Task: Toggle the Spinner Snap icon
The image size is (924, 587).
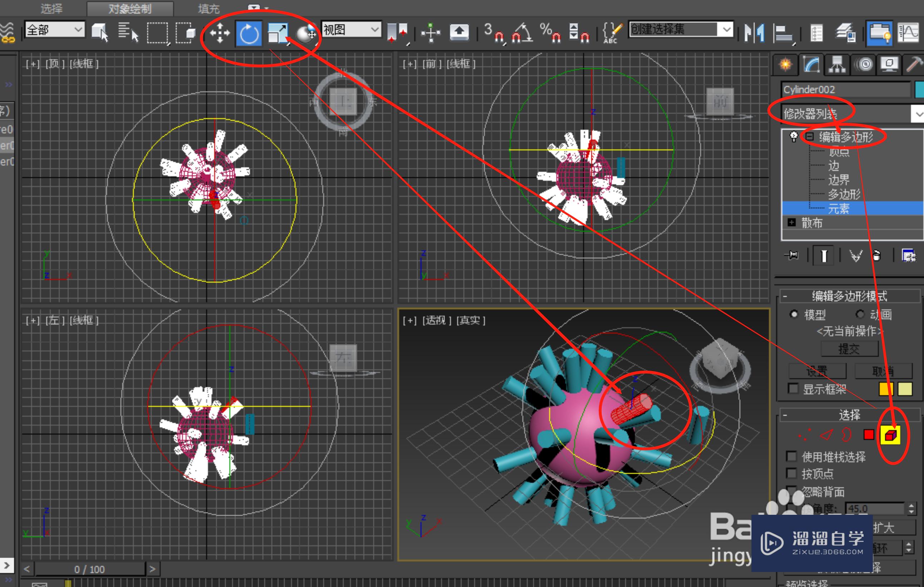Action: [x=578, y=33]
